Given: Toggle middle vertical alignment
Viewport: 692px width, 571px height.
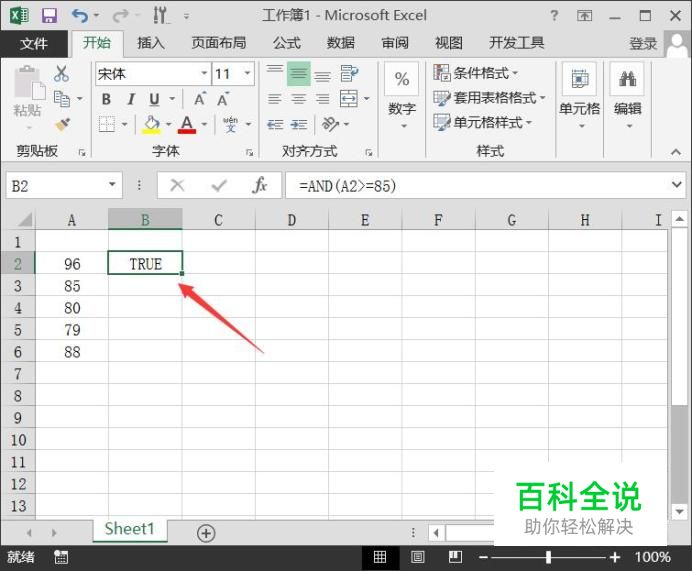Looking at the screenshot, I should tap(299, 74).
